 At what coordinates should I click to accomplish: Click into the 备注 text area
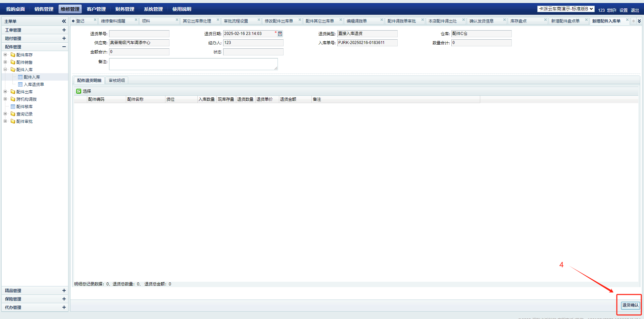tap(193, 64)
